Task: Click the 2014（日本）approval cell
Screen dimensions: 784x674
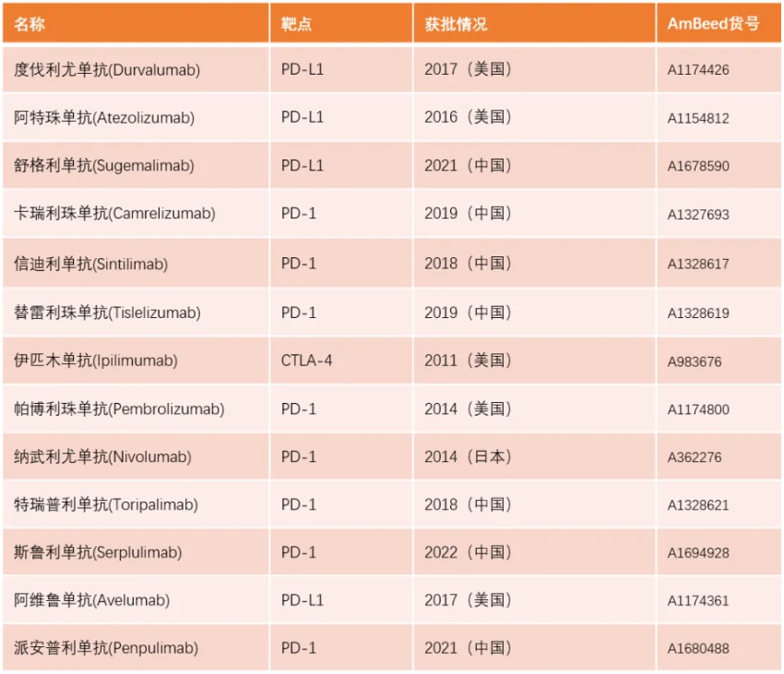Action: tap(468, 456)
